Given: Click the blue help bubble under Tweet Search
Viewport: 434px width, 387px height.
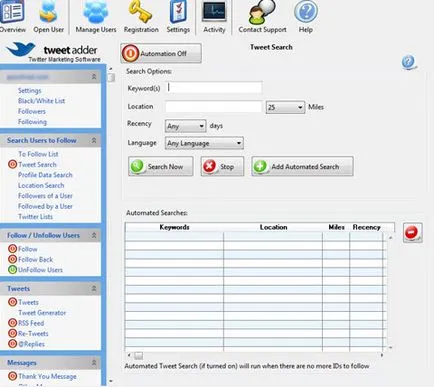Looking at the screenshot, I should click(x=409, y=62).
